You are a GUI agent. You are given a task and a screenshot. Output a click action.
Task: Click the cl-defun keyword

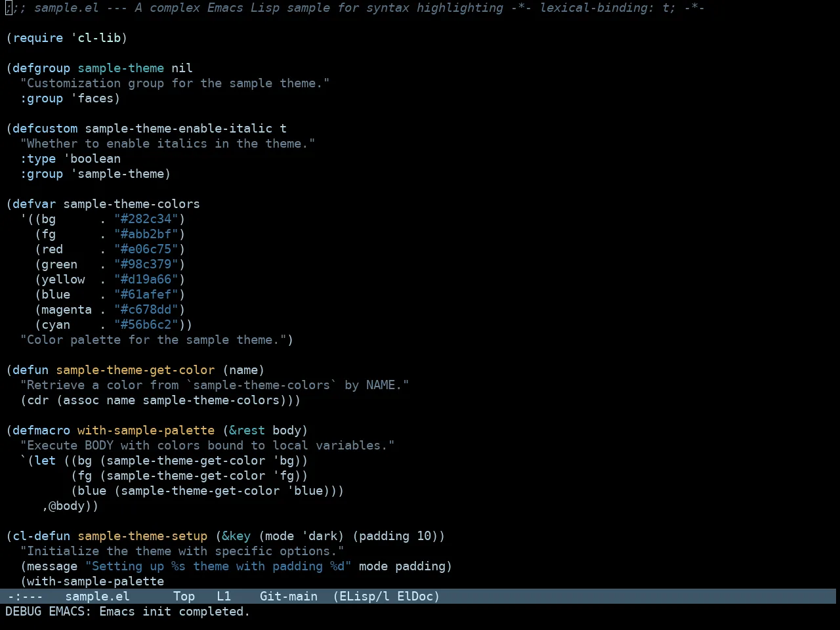41,535
